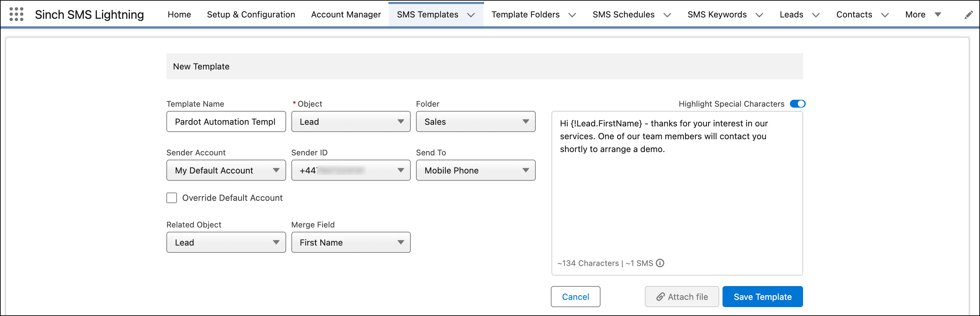Screen dimensions: 980x316
Task: Click the Cancel button
Action: pyautogui.click(x=575, y=297)
